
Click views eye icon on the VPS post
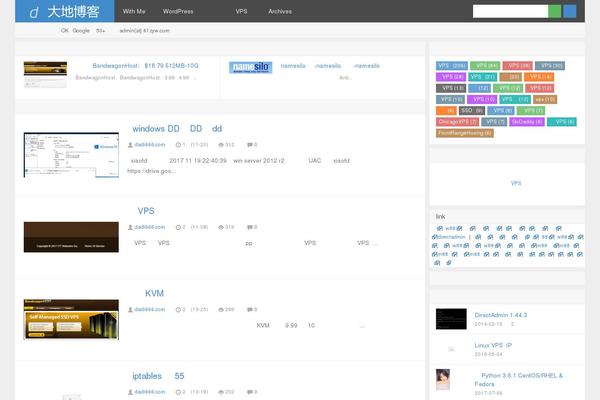click(221, 227)
